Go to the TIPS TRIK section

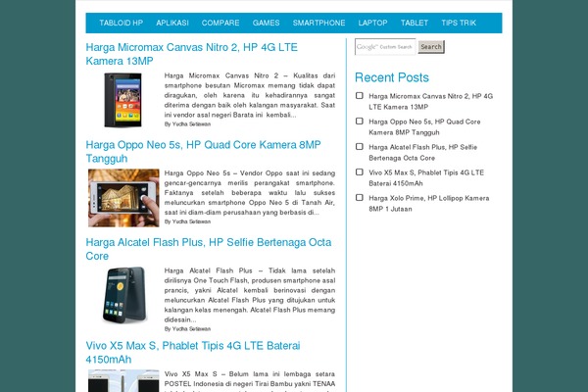(459, 23)
